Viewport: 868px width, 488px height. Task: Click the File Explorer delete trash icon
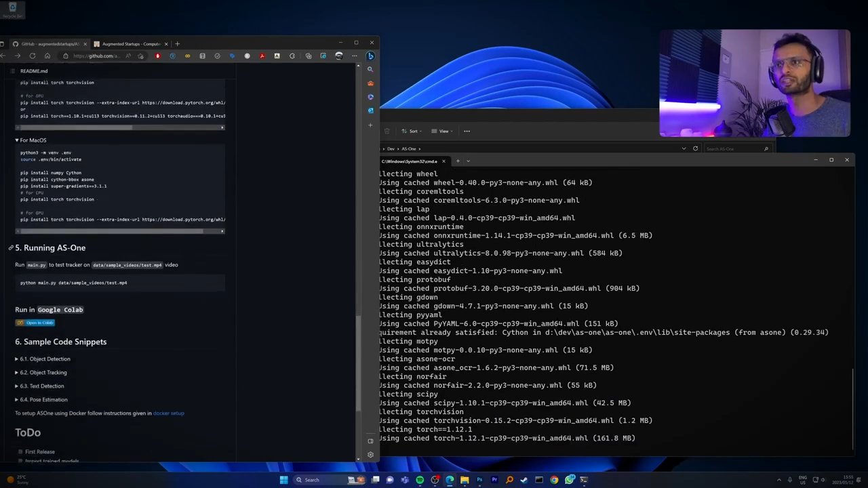tap(387, 131)
